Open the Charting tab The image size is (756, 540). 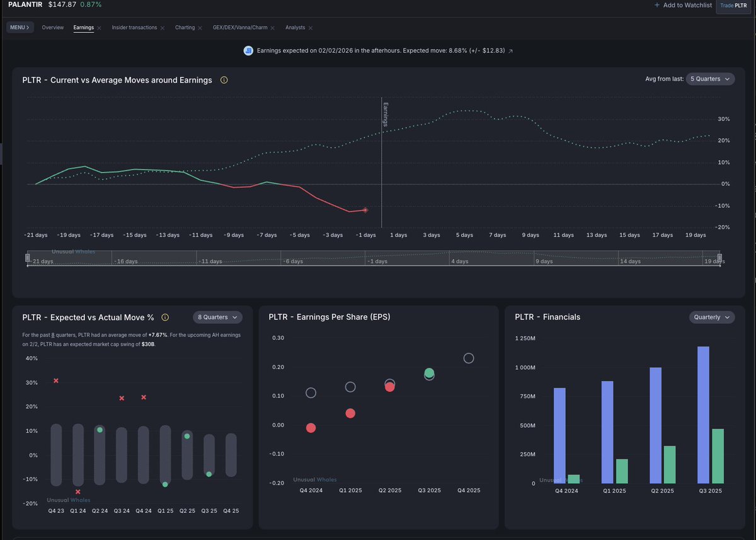[x=185, y=28]
